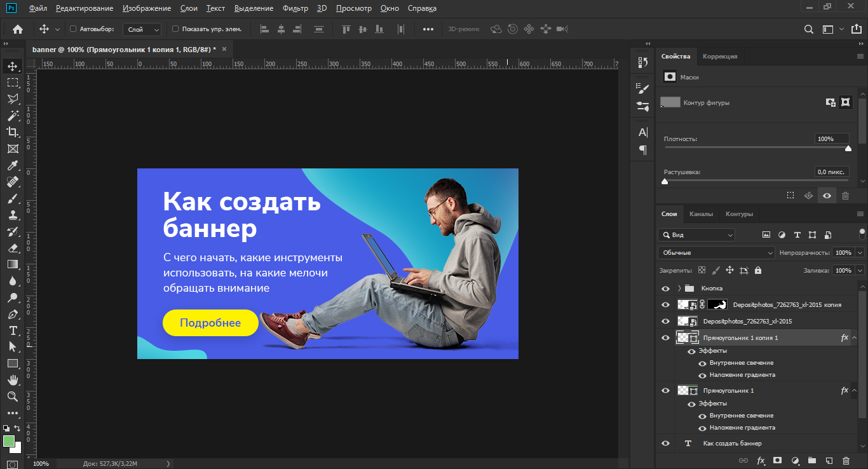Select the Pen tool
868x469 pixels.
[12, 314]
